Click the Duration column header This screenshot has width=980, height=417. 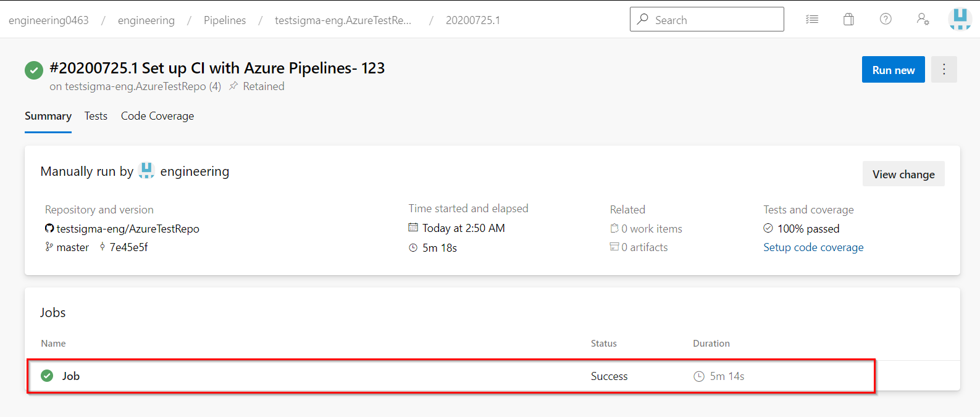pyautogui.click(x=711, y=344)
